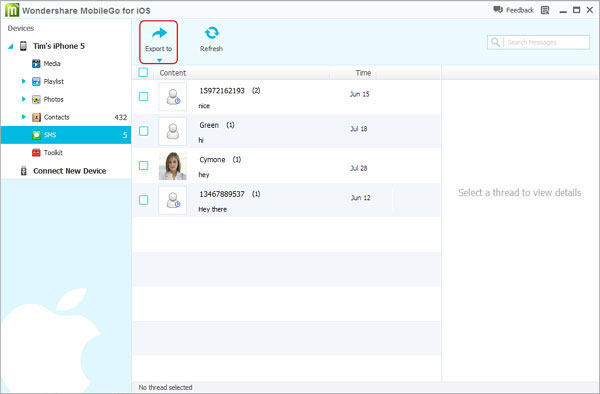Check the select-all checkbox in header

coord(143,72)
